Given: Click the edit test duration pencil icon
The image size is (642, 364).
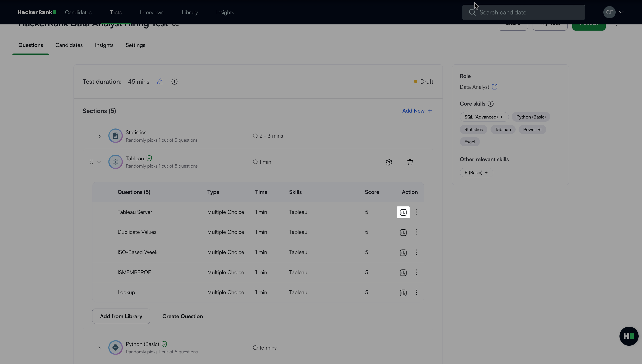Looking at the screenshot, I should 160,82.
